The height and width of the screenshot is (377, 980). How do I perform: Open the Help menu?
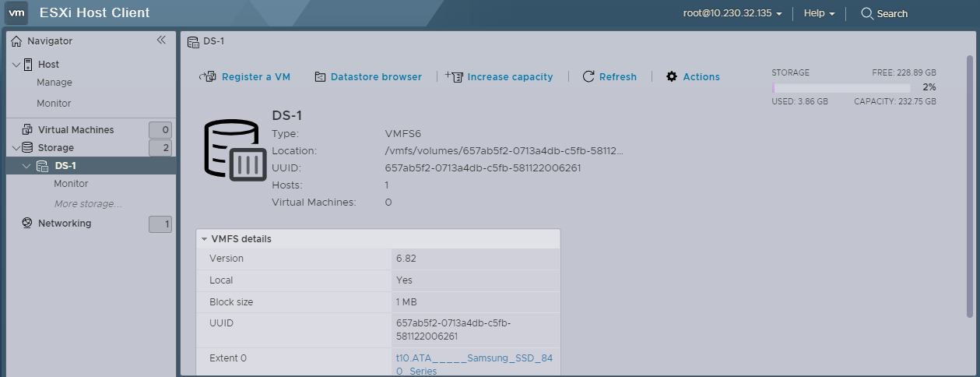819,13
